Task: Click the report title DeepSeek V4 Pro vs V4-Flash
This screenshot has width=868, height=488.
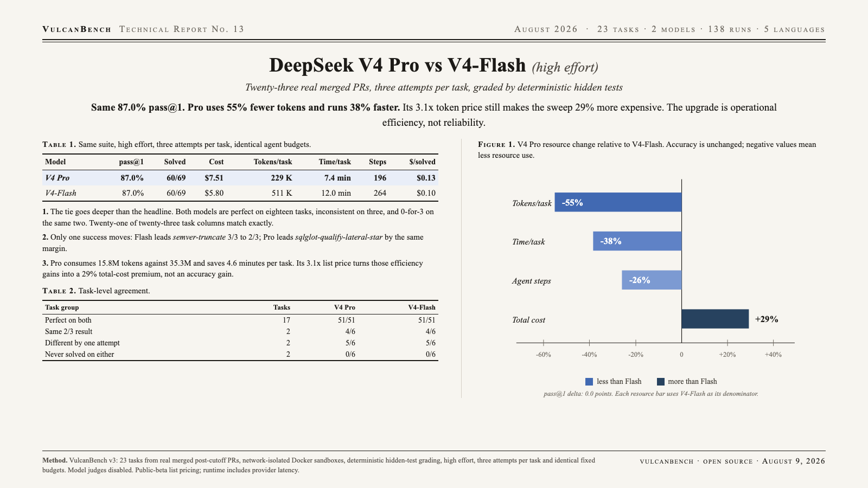Action: [x=398, y=65]
